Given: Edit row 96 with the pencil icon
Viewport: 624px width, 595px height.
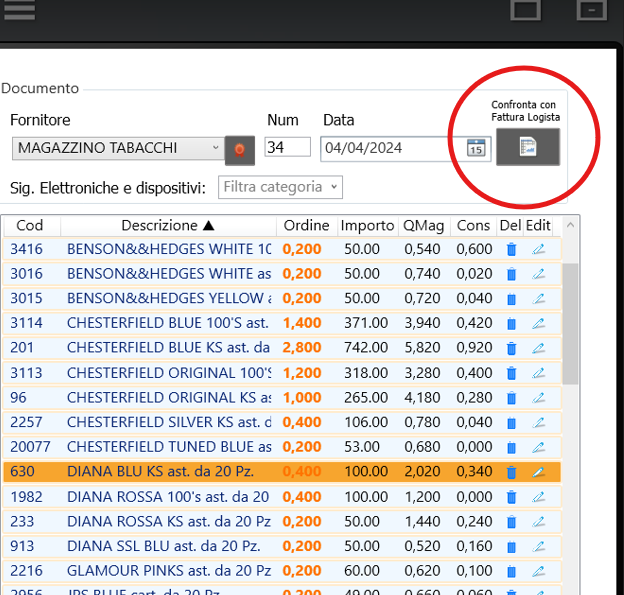Looking at the screenshot, I should pos(538,398).
